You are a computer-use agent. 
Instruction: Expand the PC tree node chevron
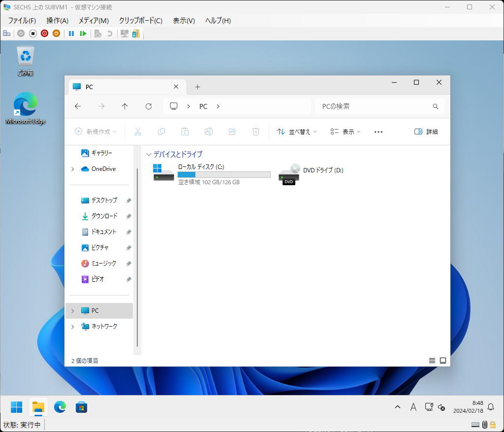[x=73, y=311]
